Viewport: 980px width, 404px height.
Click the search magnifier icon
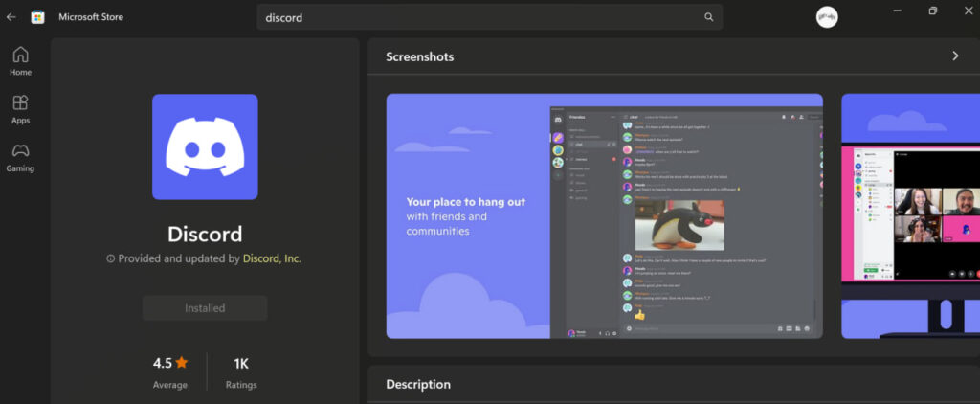click(x=708, y=16)
